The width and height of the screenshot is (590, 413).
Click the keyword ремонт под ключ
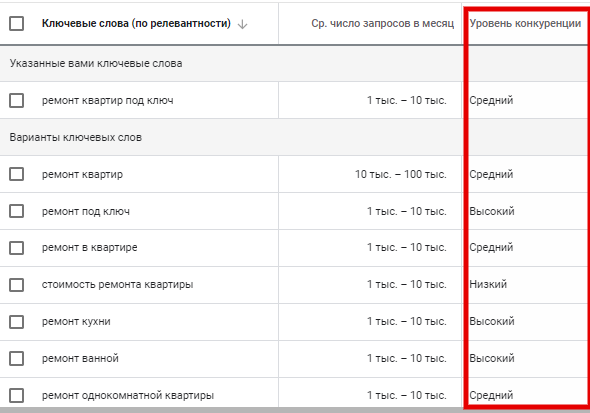[x=86, y=211]
